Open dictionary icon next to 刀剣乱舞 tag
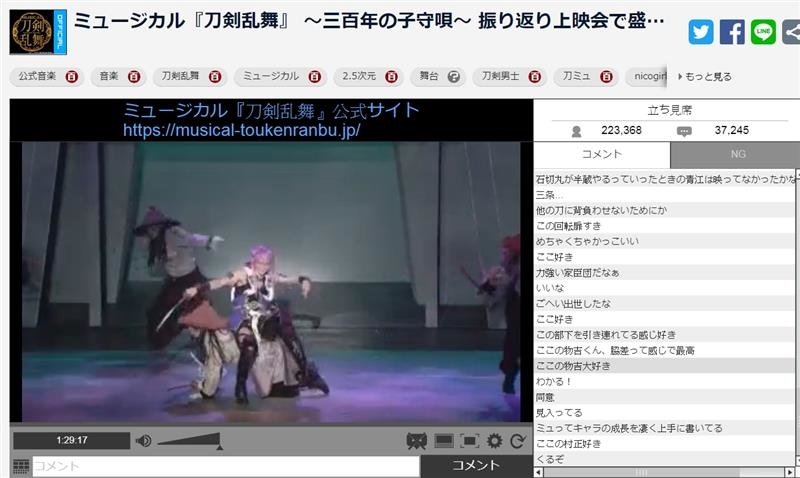Screen dimensions: 800x478 (x=215, y=77)
